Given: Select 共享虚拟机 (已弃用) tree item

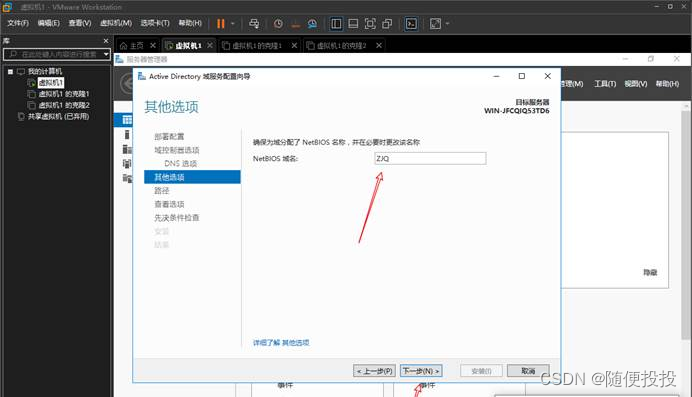Looking at the screenshot, I should coord(58,116).
